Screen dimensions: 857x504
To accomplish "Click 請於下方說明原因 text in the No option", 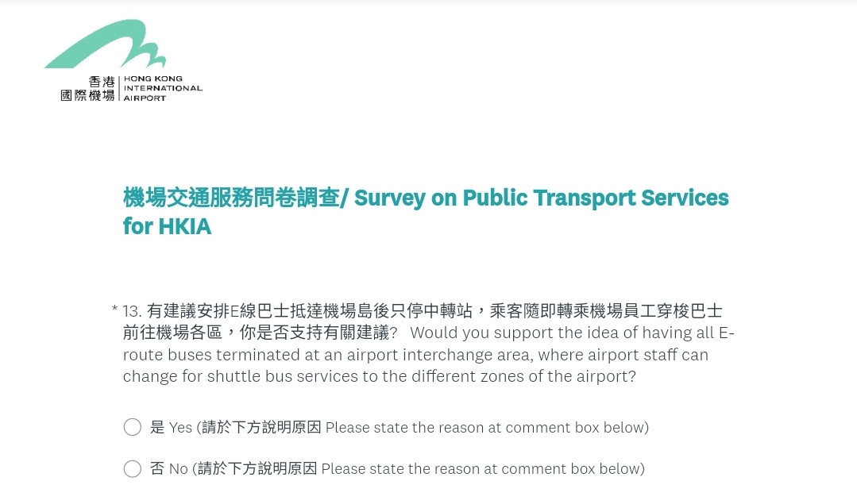I will [x=257, y=468].
